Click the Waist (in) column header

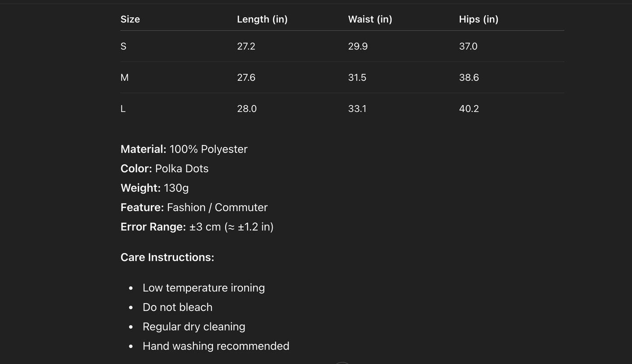pos(370,19)
